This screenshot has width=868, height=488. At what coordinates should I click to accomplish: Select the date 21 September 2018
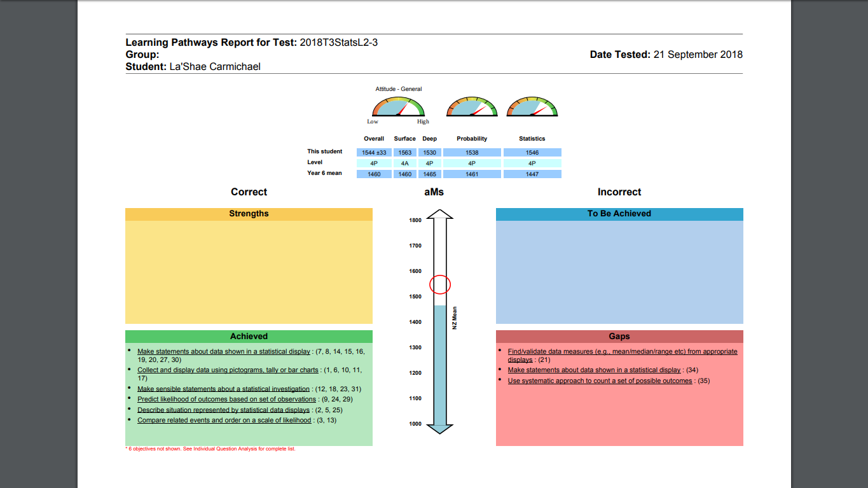coord(698,55)
